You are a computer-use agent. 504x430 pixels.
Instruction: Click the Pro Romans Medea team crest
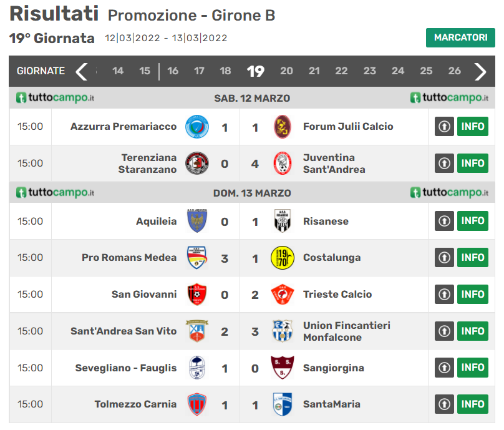coord(197,258)
